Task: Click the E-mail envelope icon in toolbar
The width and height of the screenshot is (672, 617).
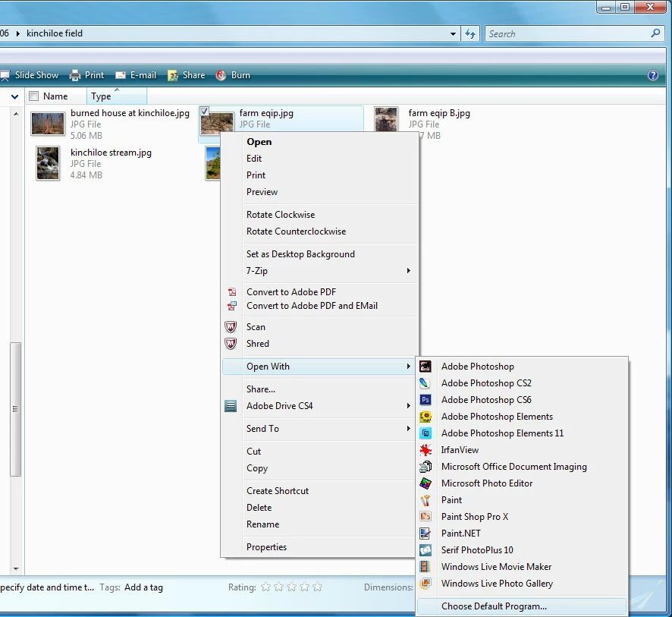Action: click(x=121, y=75)
